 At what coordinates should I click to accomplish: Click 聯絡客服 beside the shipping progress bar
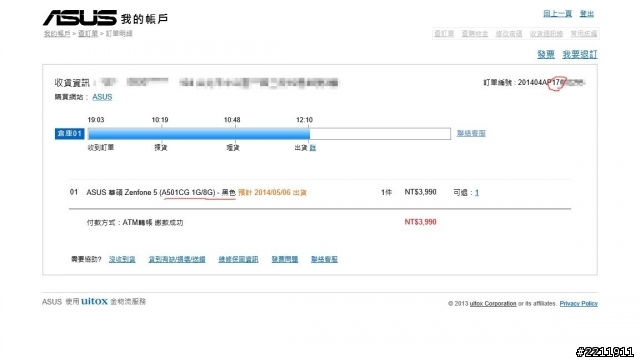pos(471,133)
